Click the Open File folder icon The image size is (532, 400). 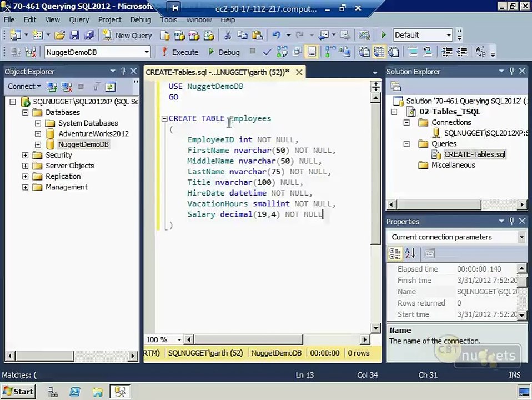59,35
